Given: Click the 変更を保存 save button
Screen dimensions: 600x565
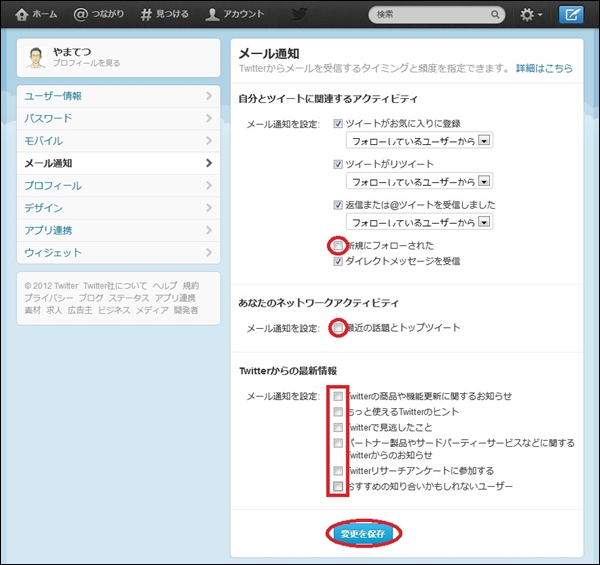Looking at the screenshot, I should click(363, 533).
